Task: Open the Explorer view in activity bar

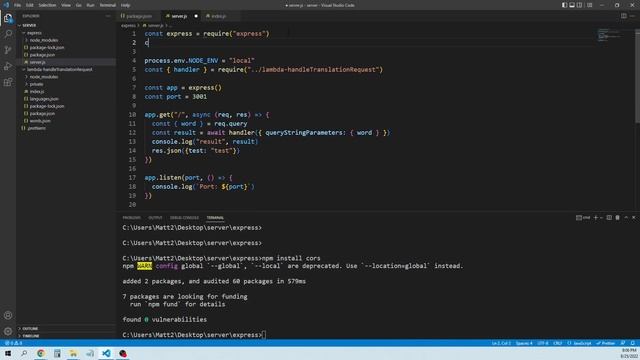Action: (8, 18)
